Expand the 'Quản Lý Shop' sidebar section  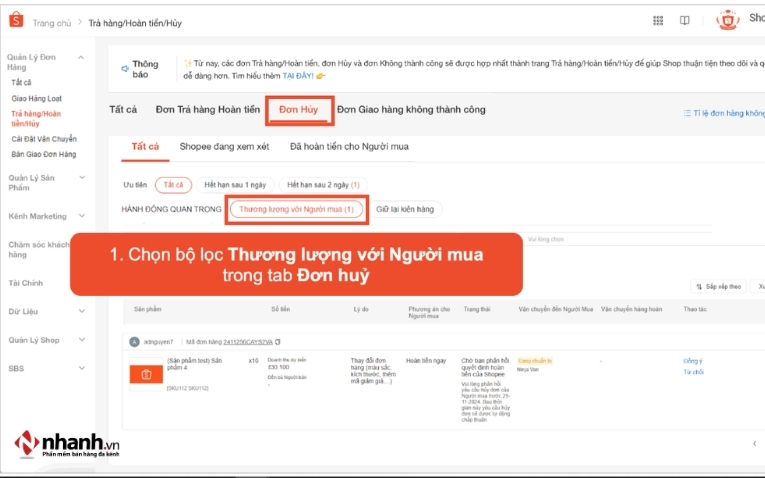click(81, 340)
